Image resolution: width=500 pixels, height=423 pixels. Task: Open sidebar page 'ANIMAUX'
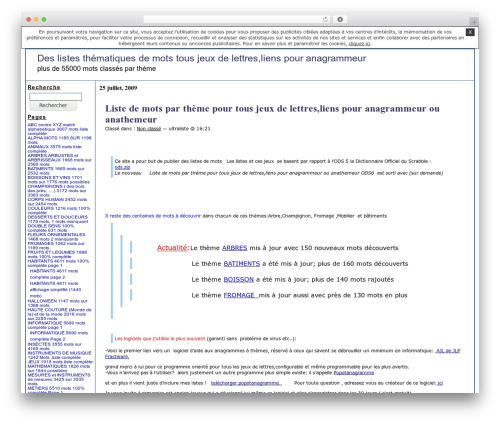54,149
